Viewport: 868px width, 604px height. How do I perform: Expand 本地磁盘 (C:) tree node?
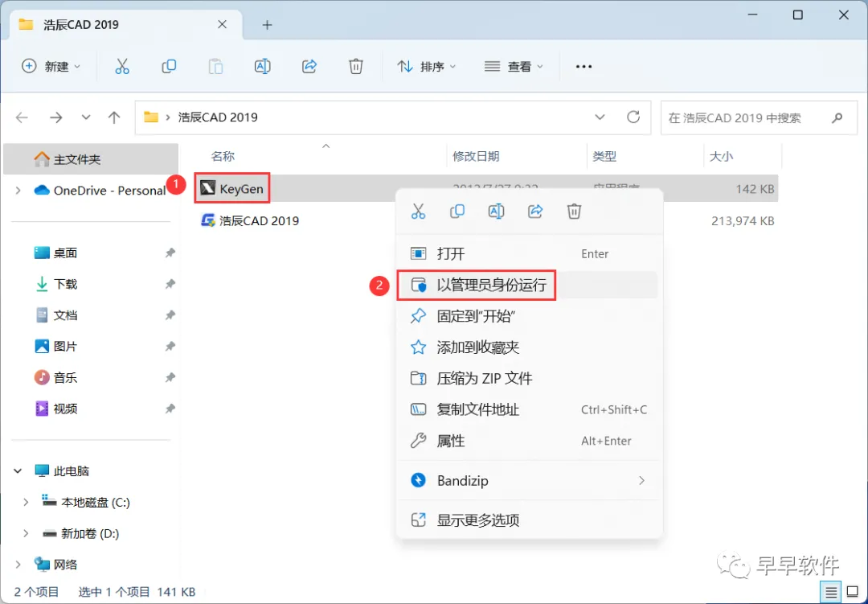click(26, 502)
